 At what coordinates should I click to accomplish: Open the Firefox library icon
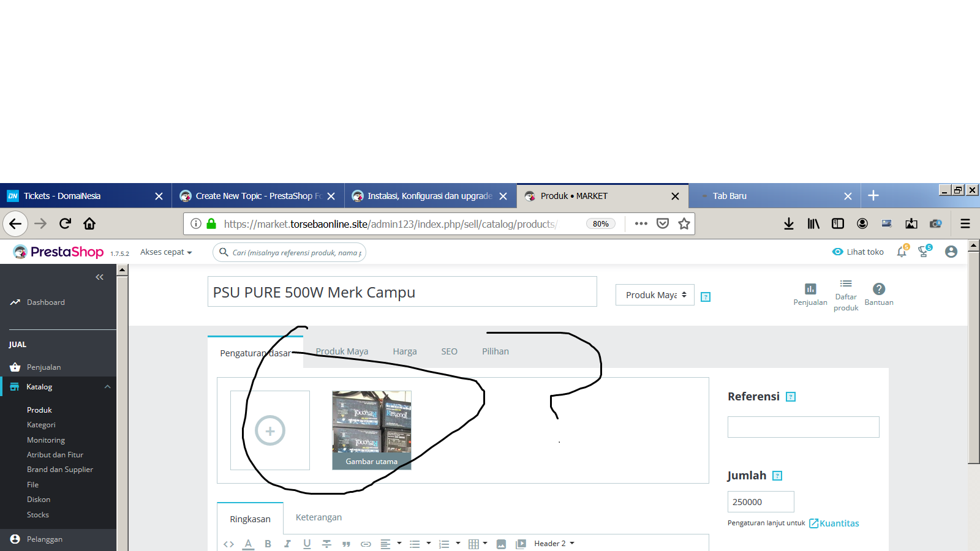coord(813,223)
